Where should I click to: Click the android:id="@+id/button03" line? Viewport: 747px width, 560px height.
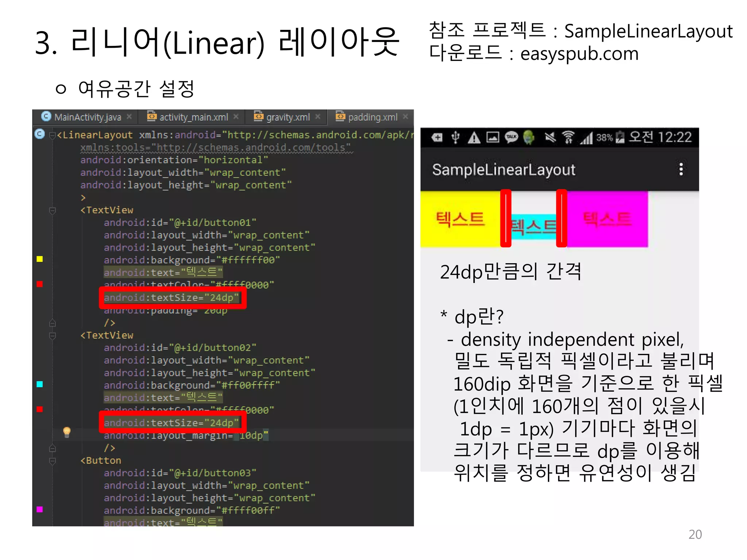click(x=180, y=473)
